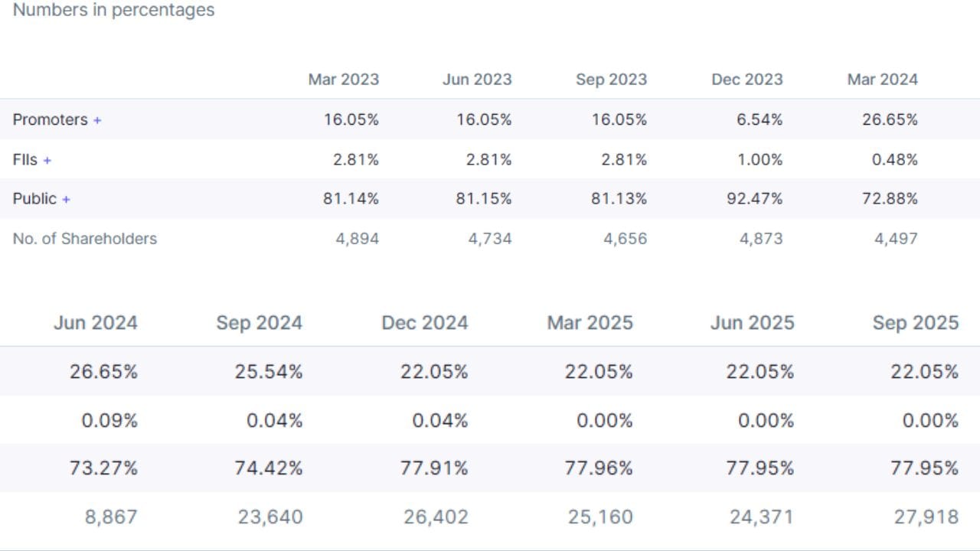Click the Sep 2025 column header

pos(915,323)
